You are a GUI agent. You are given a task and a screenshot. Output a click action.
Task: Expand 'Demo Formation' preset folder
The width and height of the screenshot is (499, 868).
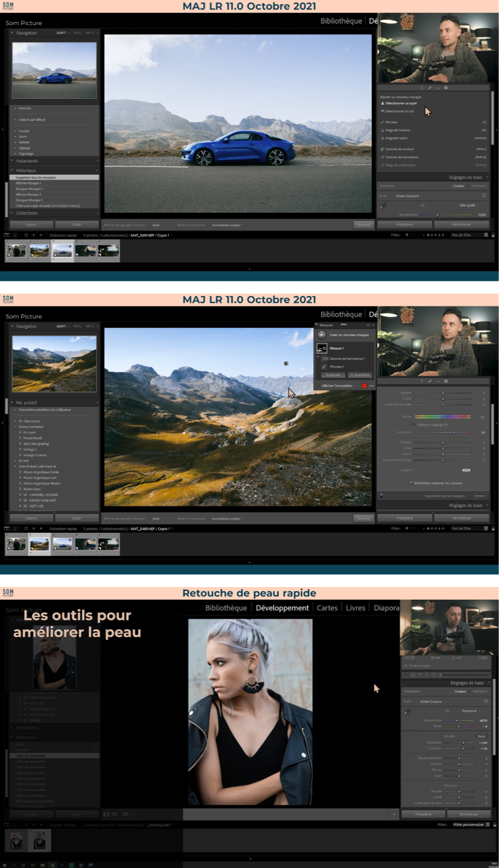16,427
